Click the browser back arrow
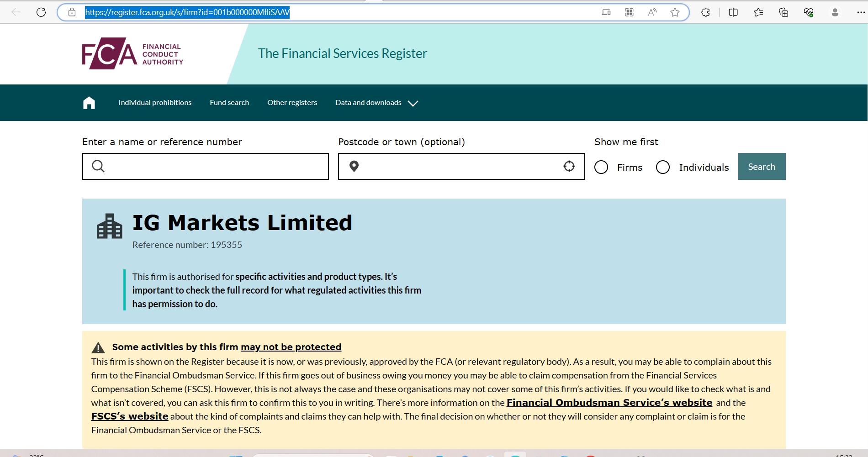Image resolution: width=868 pixels, height=457 pixels. (x=16, y=12)
